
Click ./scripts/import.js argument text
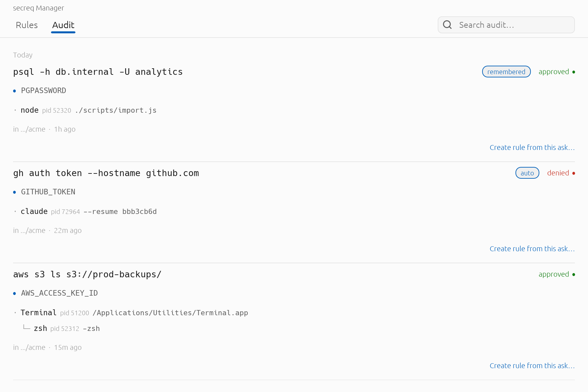tap(116, 110)
